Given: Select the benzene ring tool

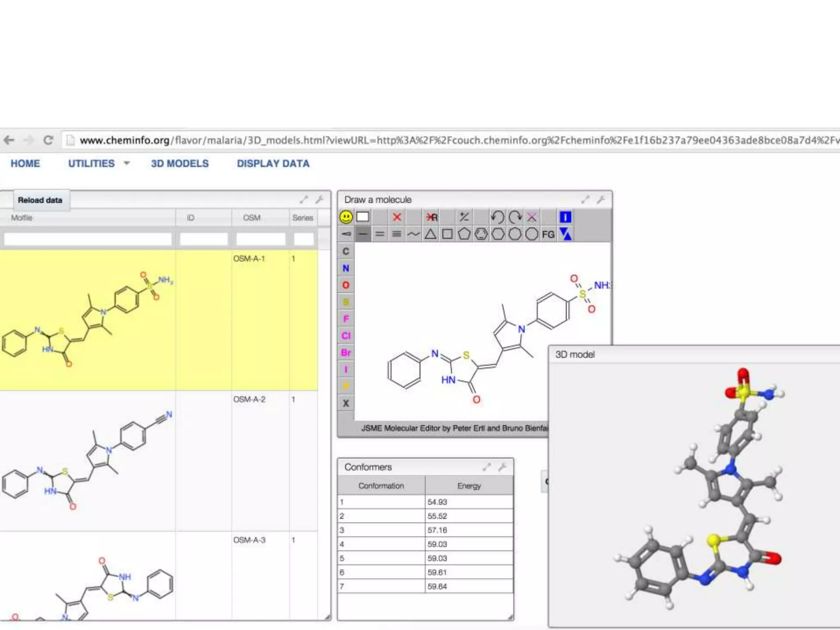Looking at the screenshot, I should click(x=481, y=234).
